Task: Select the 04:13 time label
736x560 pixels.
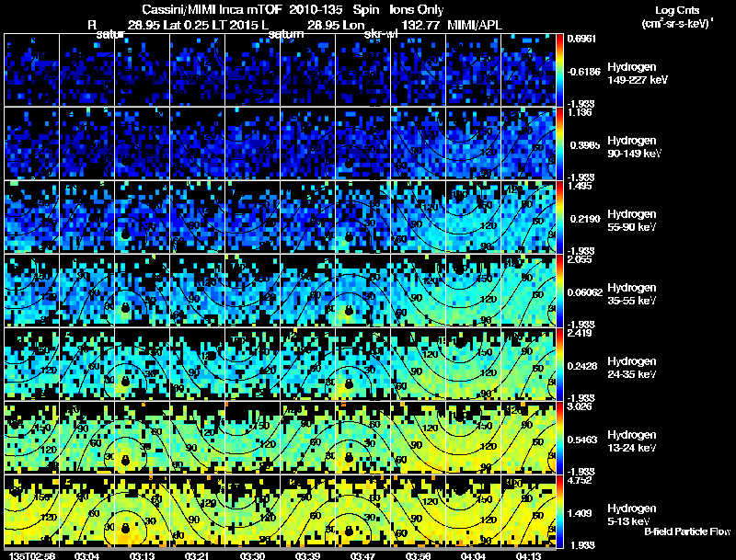Action: (528, 556)
